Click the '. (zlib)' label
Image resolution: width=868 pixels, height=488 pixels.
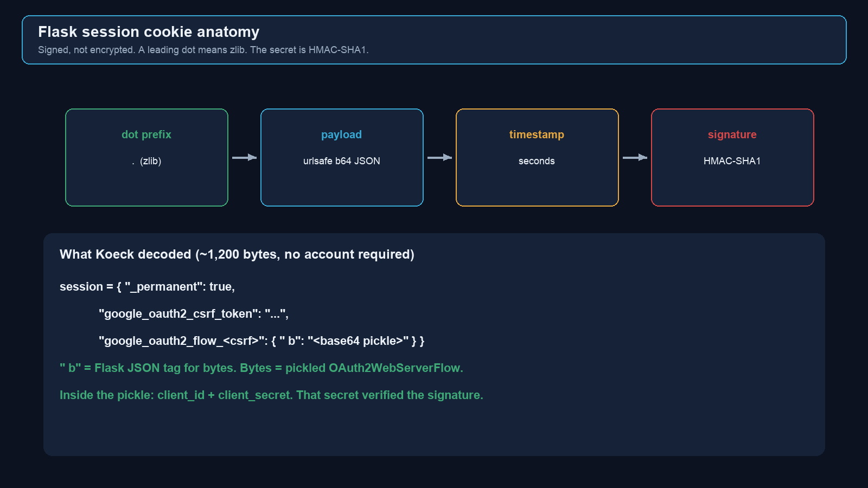coord(146,161)
